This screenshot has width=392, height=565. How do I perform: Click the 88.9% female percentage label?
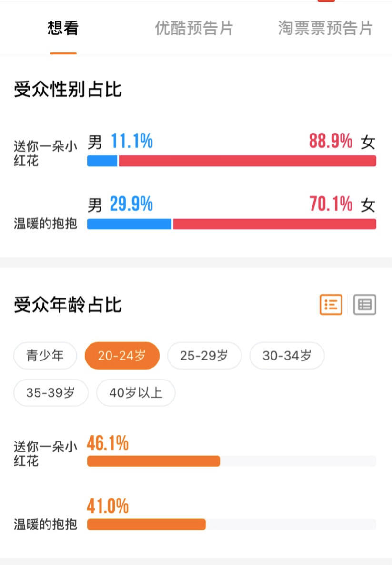[331, 141]
